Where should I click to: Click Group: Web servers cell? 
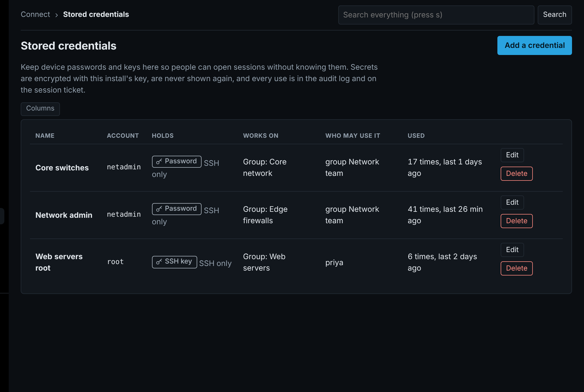pyautogui.click(x=264, y=262)
